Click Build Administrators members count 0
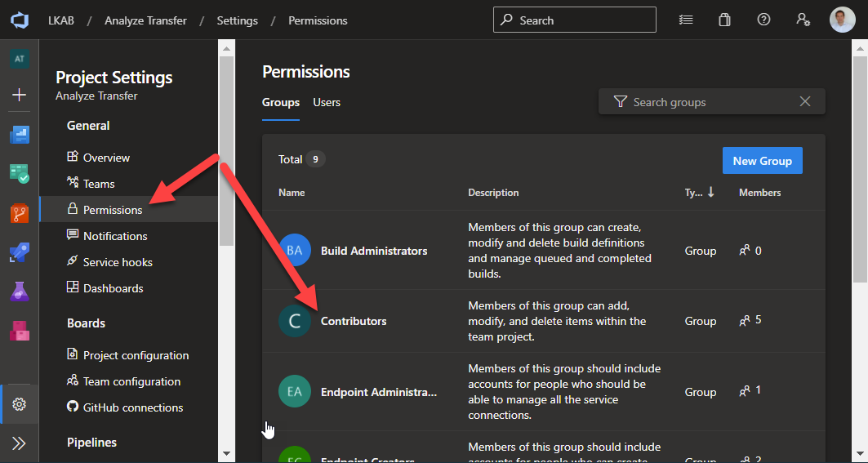This screenshot has width=868, height=463. (x=750, y=251)
